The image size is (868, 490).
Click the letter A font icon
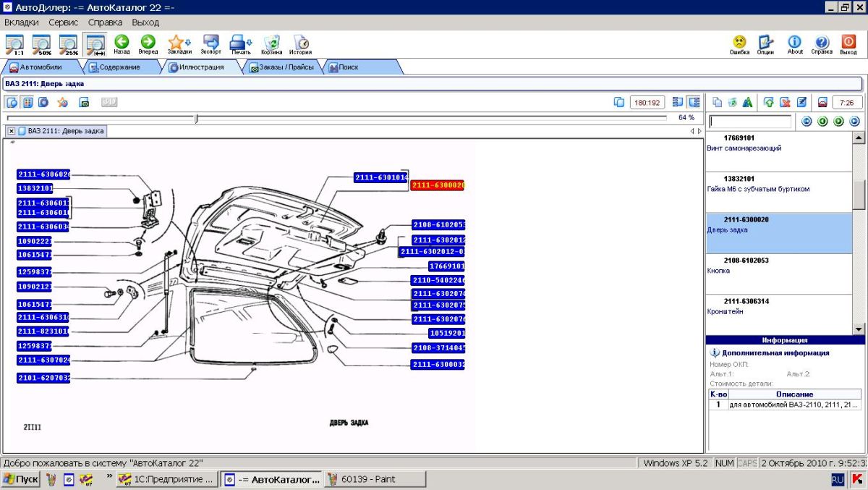tap(747, 102)
